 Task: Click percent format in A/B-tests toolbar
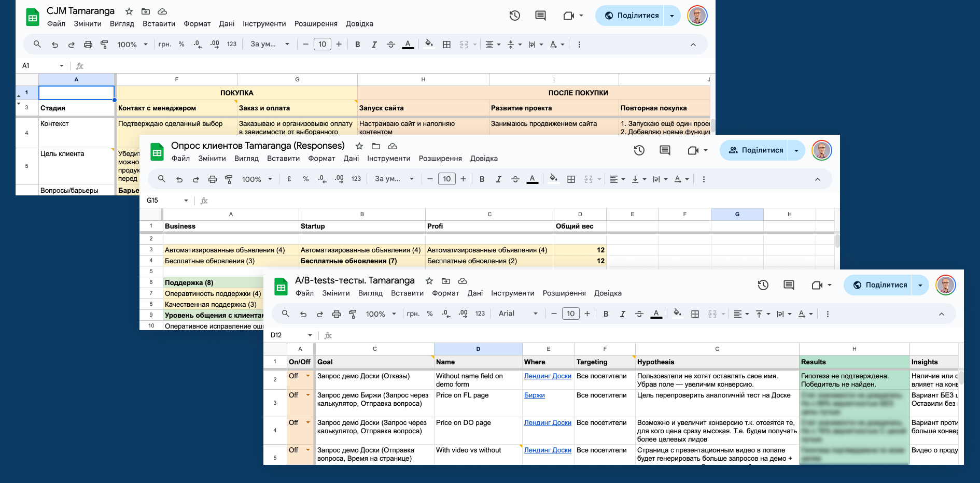(x=430, y=314)
